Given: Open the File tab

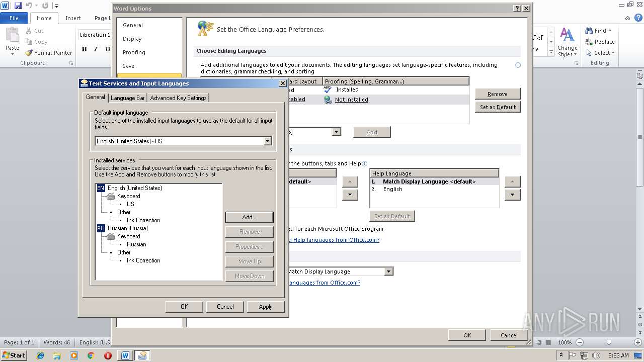Looking at the screenshot, I should pos(14,18).
